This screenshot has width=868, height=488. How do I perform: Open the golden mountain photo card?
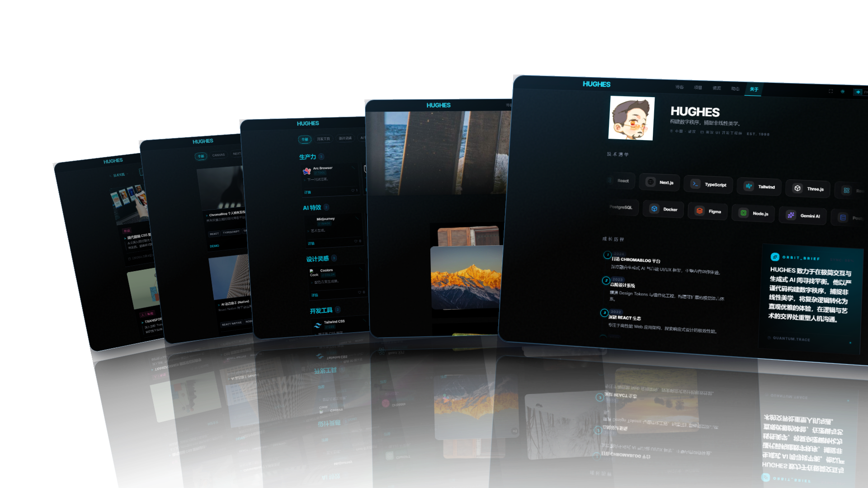click(x=466, y=278)
